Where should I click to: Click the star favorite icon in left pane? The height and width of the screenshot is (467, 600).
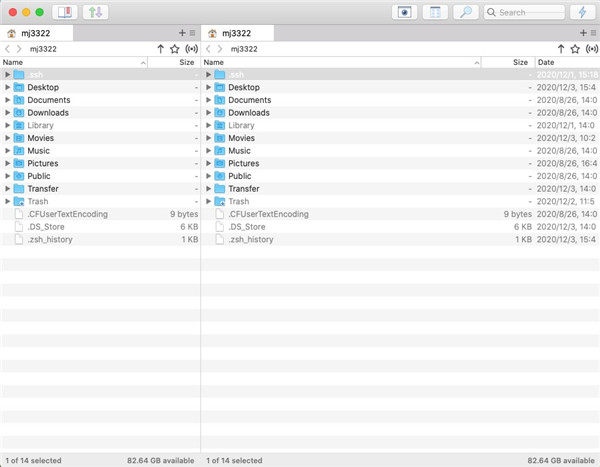[175, 48]
